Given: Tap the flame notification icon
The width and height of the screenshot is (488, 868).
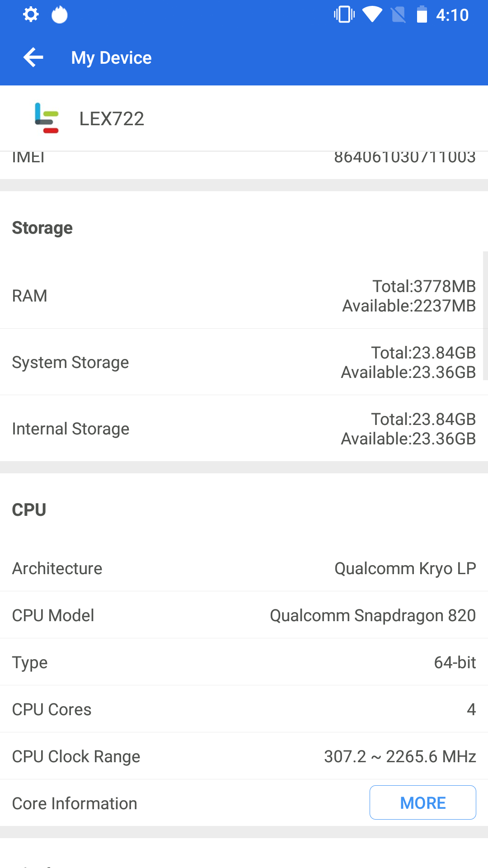Looking at the screenshot, I should tap(59, 14).
